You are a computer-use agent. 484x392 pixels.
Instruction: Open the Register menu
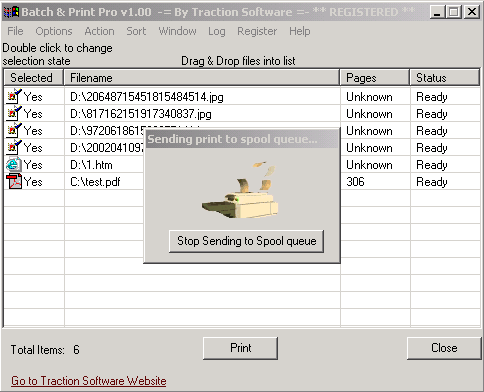pyautogui.click(x=257, y=31)
